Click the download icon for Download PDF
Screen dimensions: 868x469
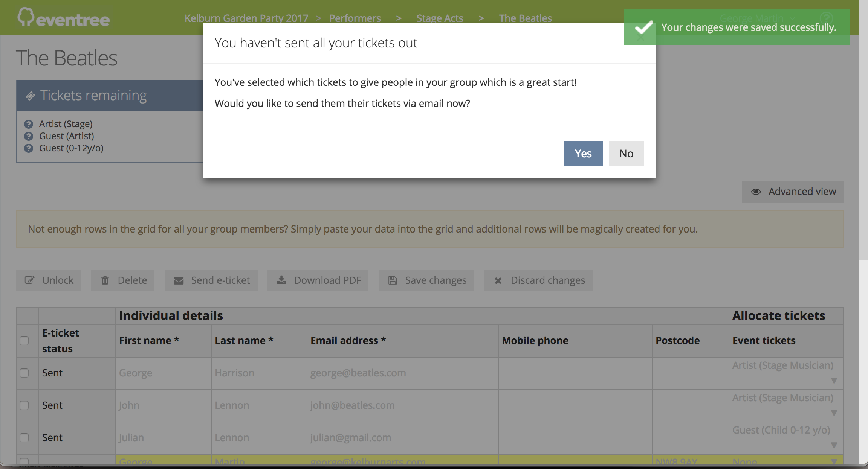(281, 280)
